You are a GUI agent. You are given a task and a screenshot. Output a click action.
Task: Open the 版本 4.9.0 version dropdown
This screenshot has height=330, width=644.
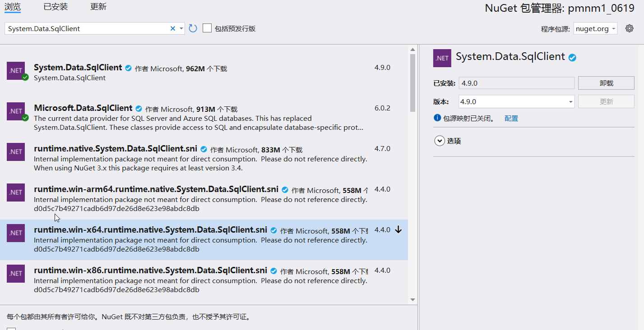517,101
